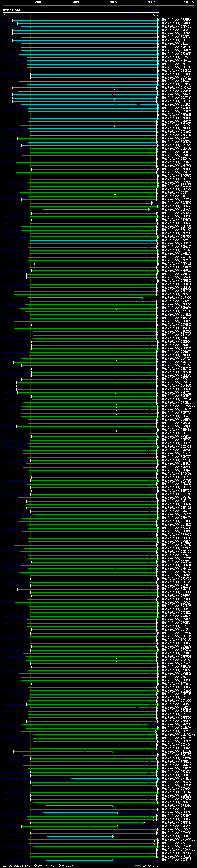Image resolution: width=197 pixels, height=868 pixels.
Task: Select the UniRef100_C5XVE9 label
Action: pos(176,240)
